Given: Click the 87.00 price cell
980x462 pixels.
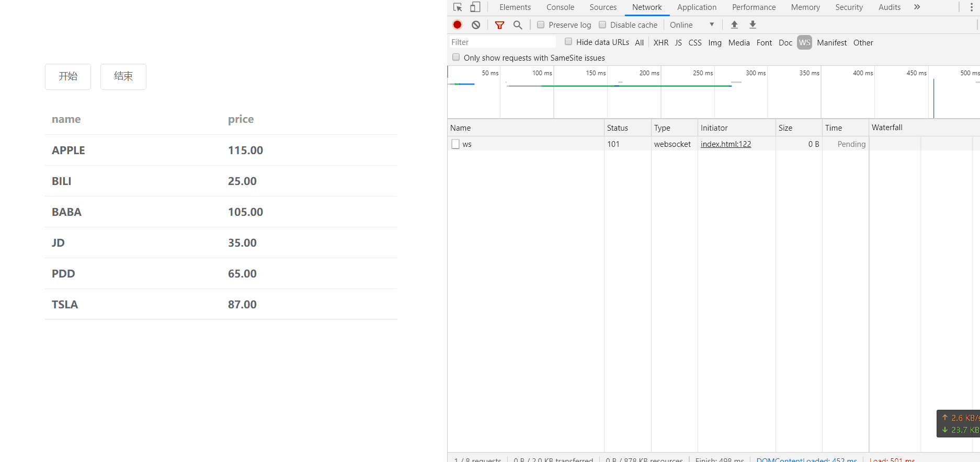Looking at the screenshot, I should pyautogui.click(x=243, y=305).
